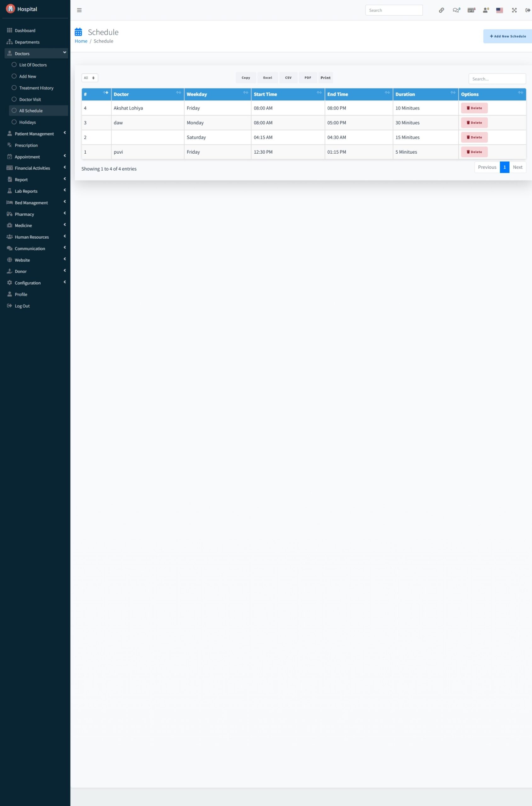Image resolution: width=532 pixels, height=806 pixels.
Task: Open the user notification icon in the top bar
Action: [486, 10]
